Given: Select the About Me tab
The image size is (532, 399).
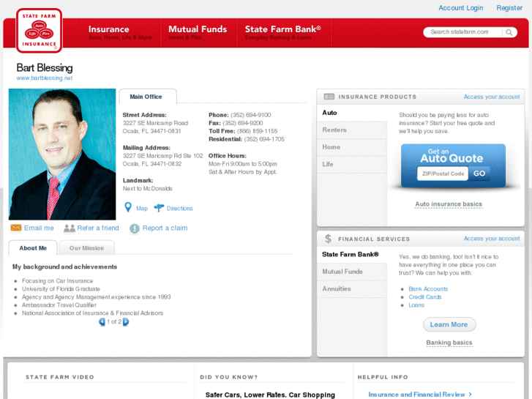Looking at the screenshot, I should 33,248.
